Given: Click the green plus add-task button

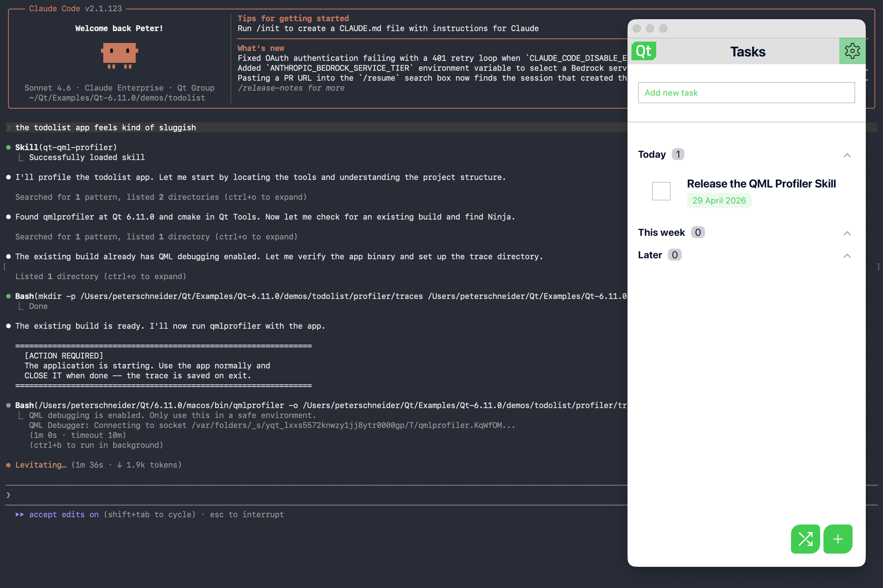Looking at the screenshot, I should tap(838, 539).
